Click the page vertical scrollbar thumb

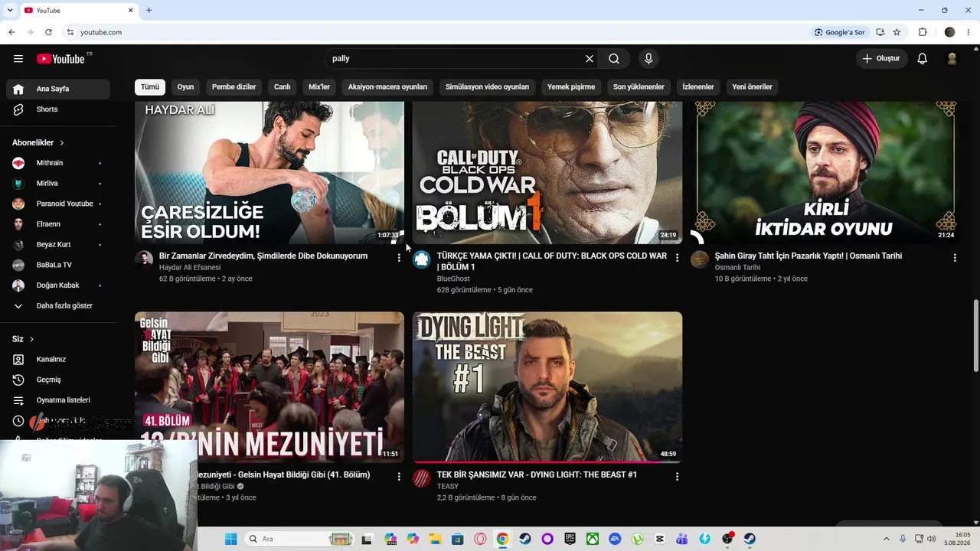[975, 334]
